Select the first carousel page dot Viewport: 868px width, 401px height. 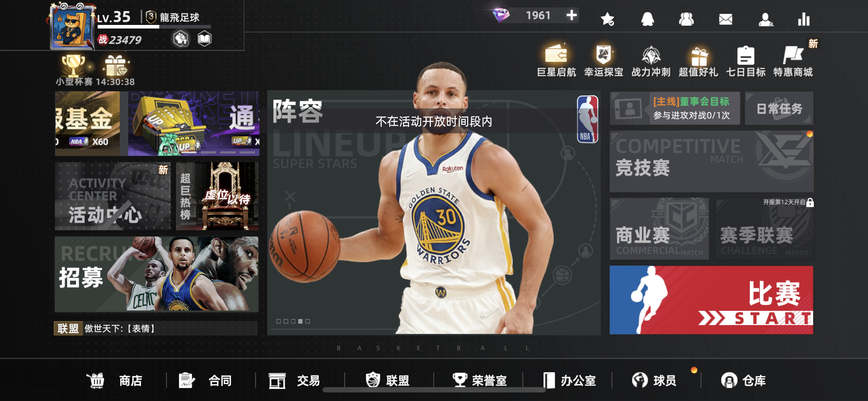[279, 321]
